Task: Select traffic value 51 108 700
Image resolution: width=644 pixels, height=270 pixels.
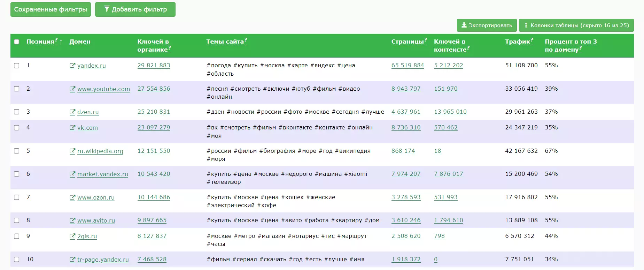Action: [521, 65]
